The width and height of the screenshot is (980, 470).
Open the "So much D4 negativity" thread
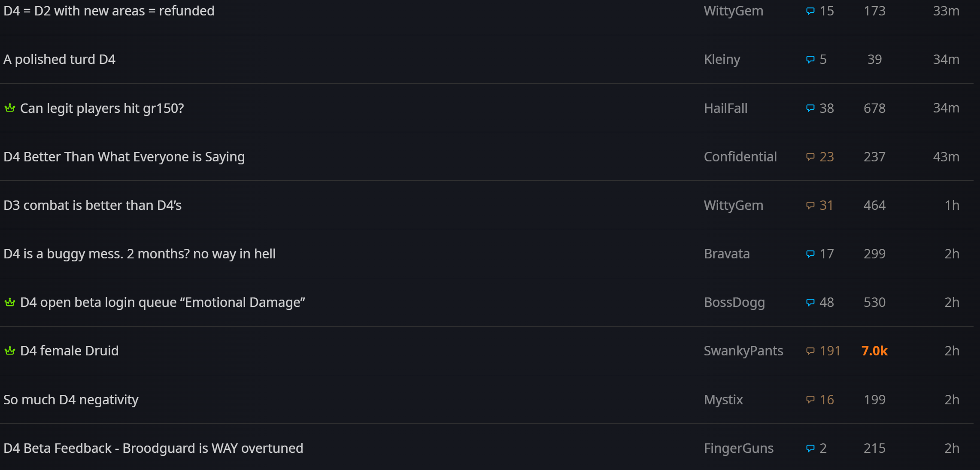(x=71, y=400)
